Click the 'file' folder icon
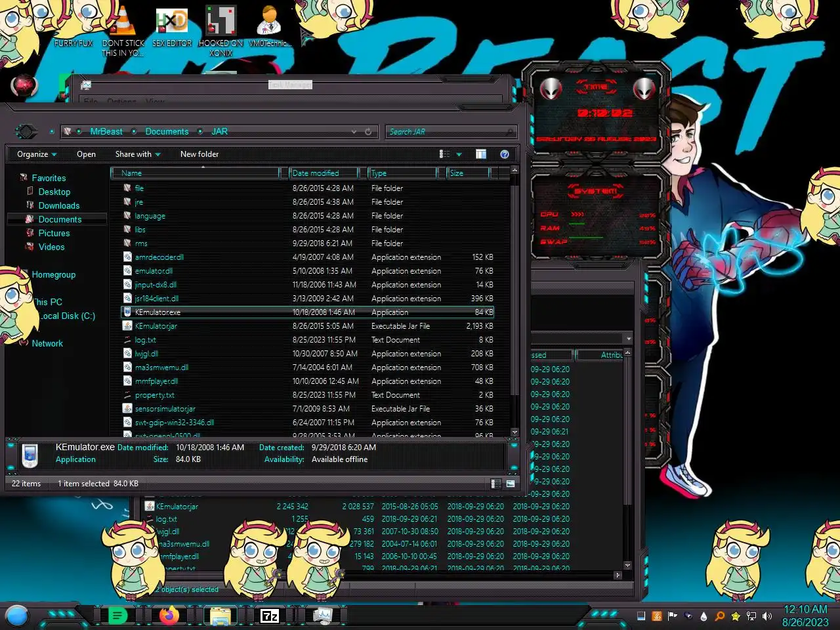The width and height of the screenshot is (840, 630). point(128,188)
